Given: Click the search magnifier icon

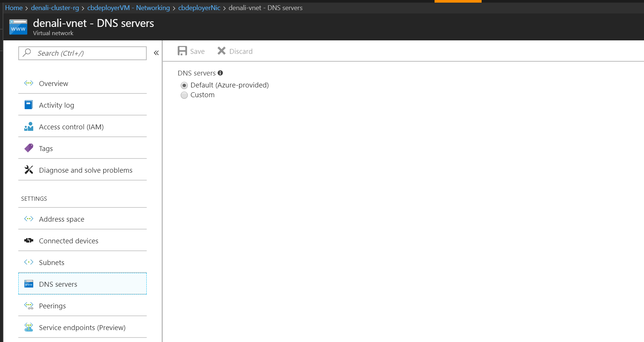Looking at the screenshot, I should (x=27, y=53).
